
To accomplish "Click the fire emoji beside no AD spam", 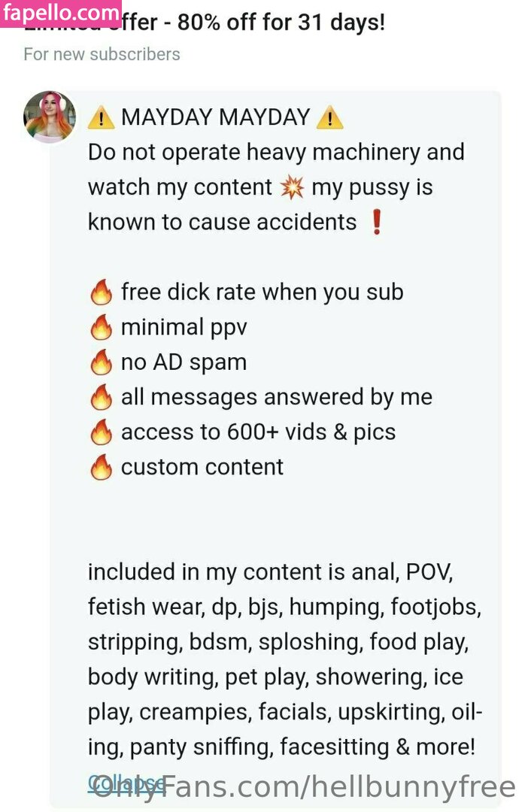I will 101,362.
